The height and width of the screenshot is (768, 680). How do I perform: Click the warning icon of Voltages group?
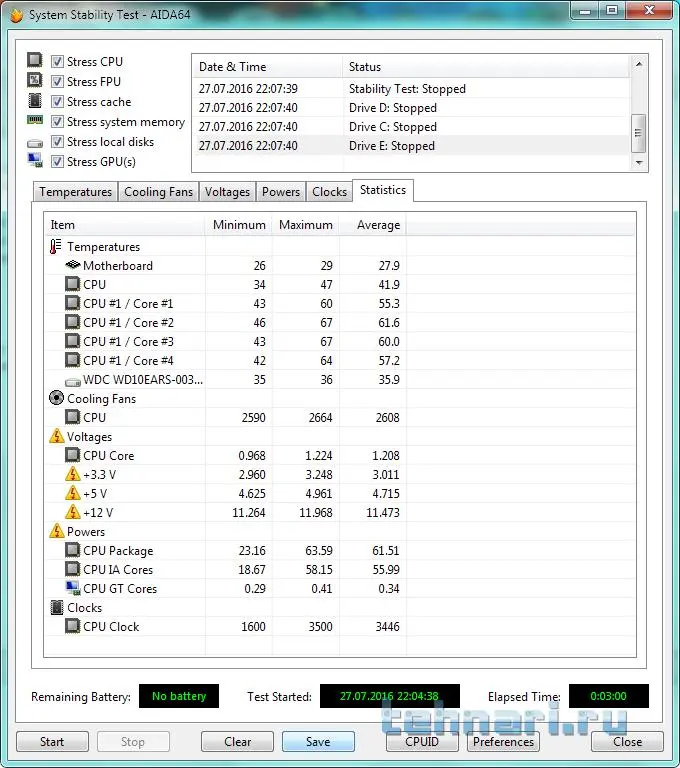57,435
